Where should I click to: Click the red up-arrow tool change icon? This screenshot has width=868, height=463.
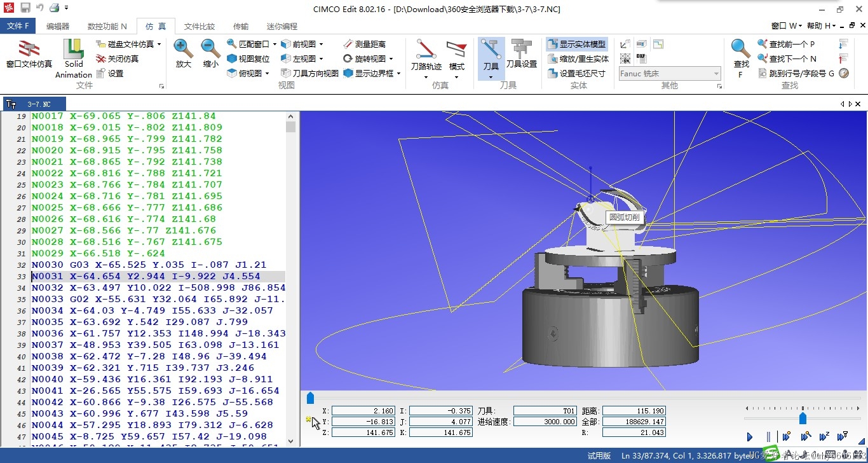(843, 59)
